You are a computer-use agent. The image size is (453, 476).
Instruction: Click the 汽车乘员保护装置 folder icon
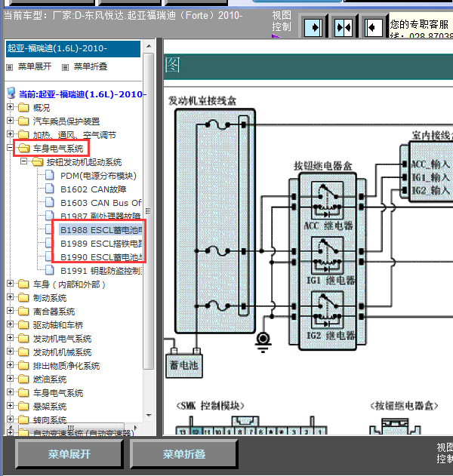pyautogui.click(x=23, y=121)
